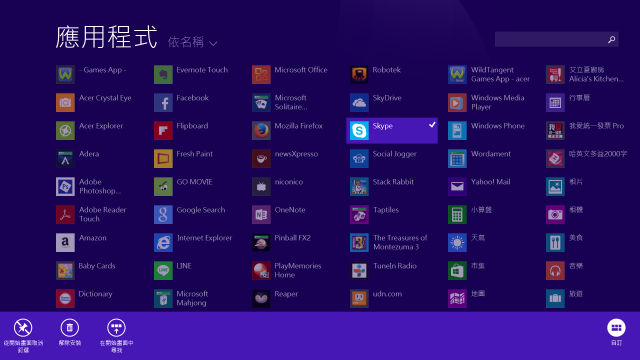Viewport: 640px width, 360px height.
Task: Open the LINE app icon
Action: [x=163, y=270]
